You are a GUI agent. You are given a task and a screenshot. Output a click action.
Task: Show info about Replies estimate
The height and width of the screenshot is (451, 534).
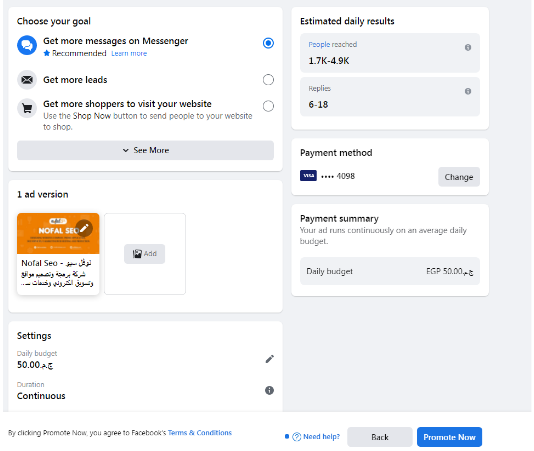pyautogui.click(x=468, y=91)
